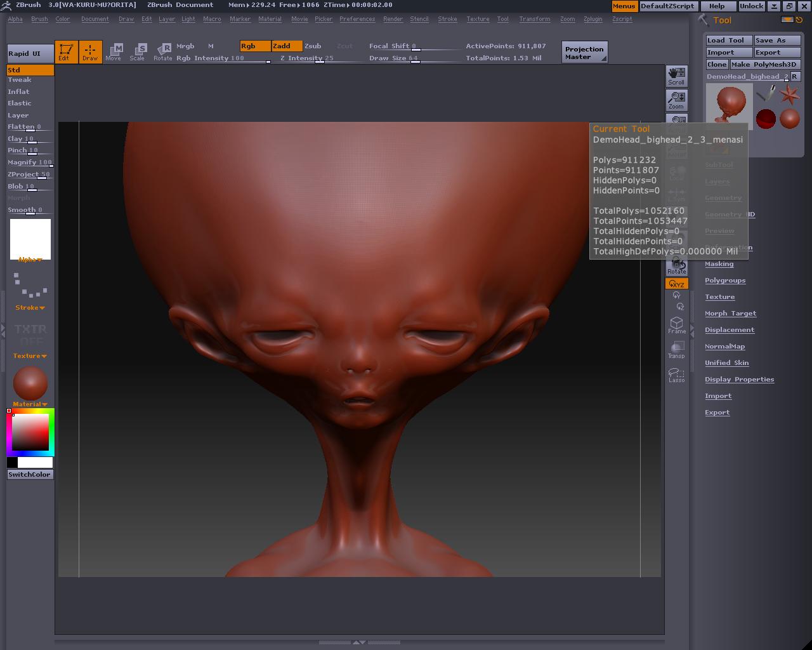Toggle the Menus button in the title bar
812x650 pixels.
point(624,6)
